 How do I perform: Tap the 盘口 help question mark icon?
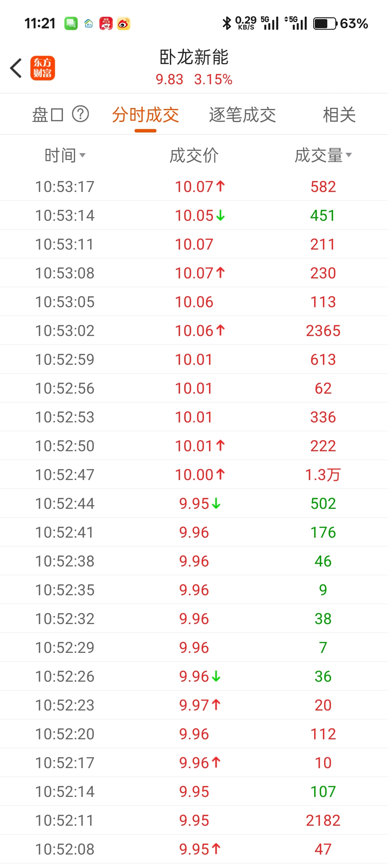pyautogui.click(x=80, y=114)
